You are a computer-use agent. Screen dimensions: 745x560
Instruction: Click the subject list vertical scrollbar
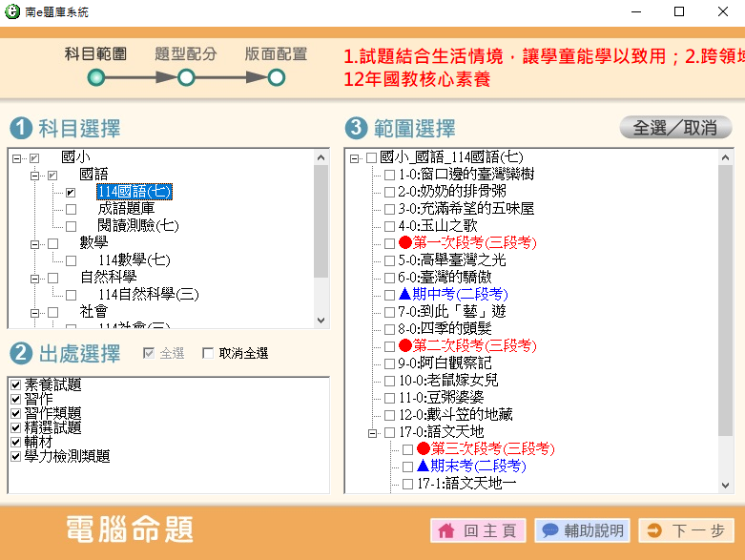pyautogui.click(x=321, y=239)
